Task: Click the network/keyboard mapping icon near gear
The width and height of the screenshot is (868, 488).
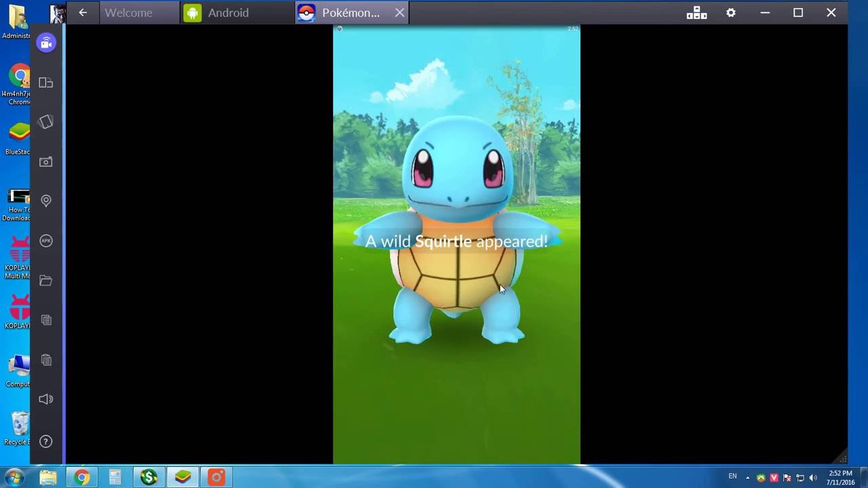Action: pos(696,13)
